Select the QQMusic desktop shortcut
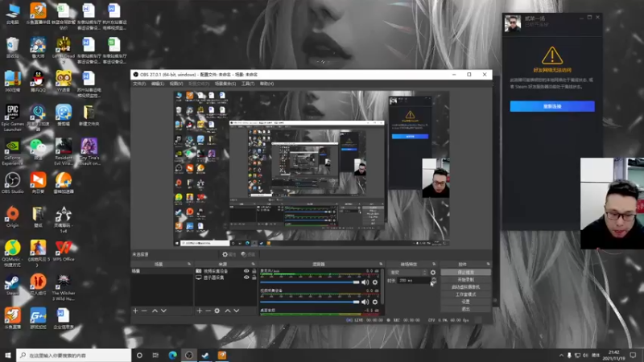The image size is (644, 362). [12, 253]
